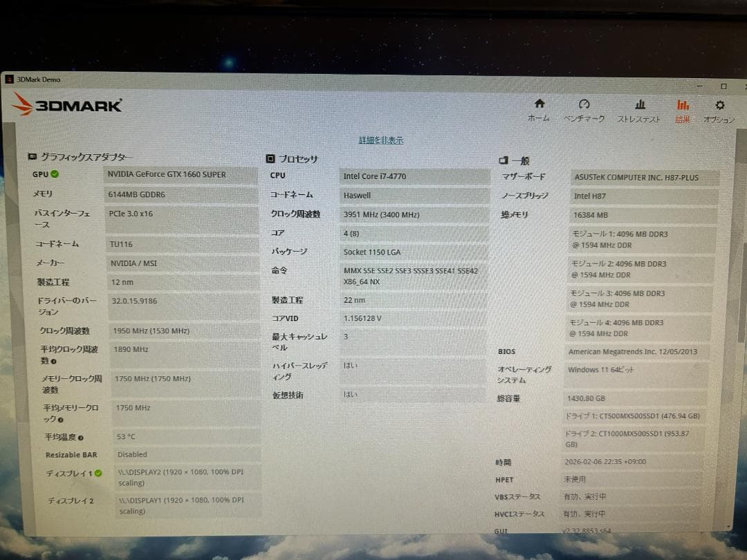Click the 12 nm process value
This screenshot has height=560, width=747.
(x=183, y=282)
